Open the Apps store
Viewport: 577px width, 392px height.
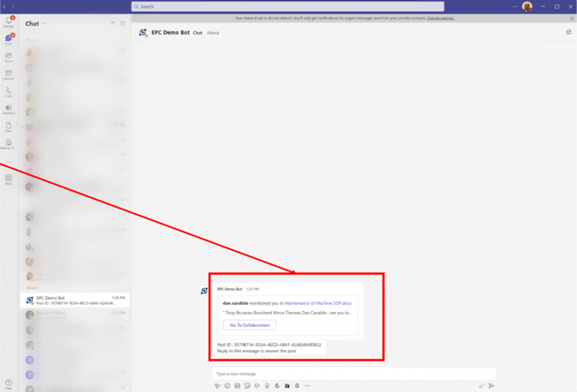click(x=9, y=179)
